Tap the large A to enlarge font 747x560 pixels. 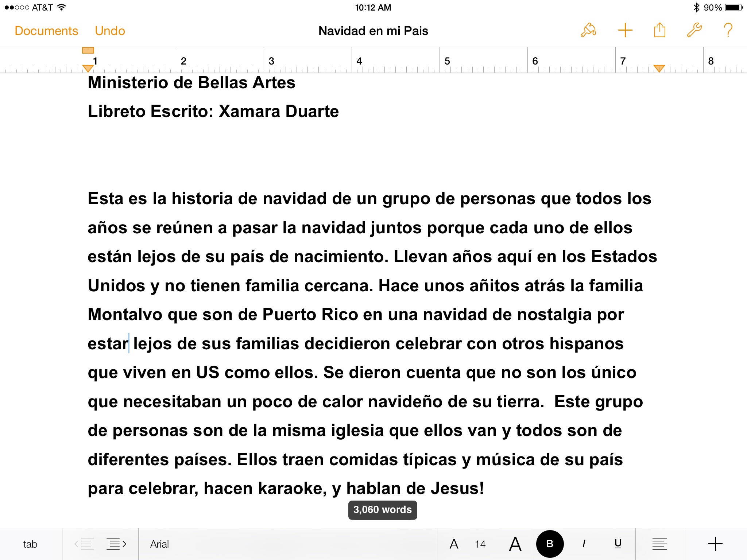pyautogui.click(x=515, y=544)
